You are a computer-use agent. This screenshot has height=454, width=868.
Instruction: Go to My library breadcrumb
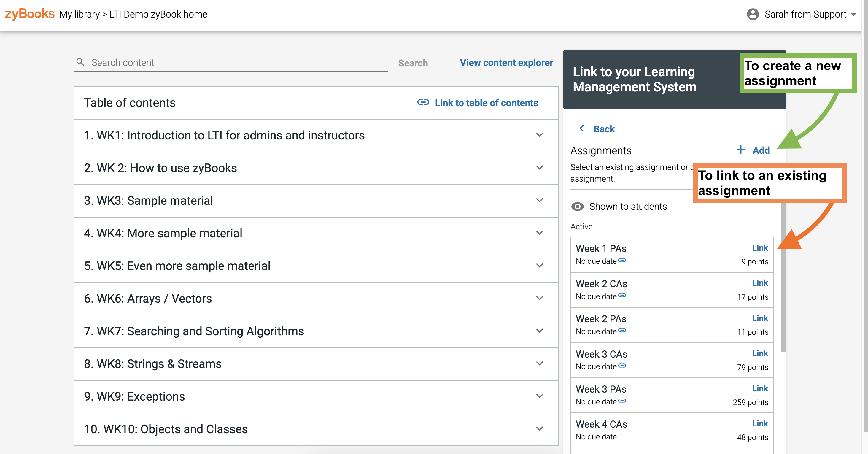coord(80,14)
